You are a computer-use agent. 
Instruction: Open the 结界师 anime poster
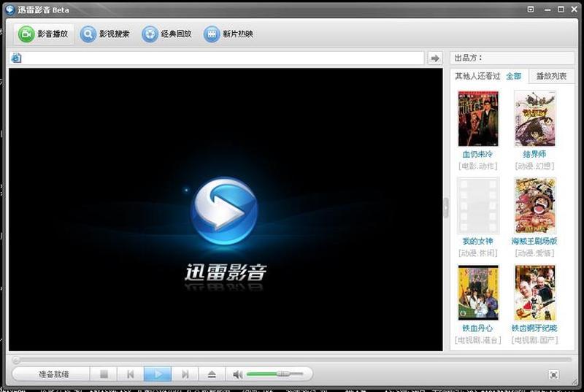(x=535, y=119)
